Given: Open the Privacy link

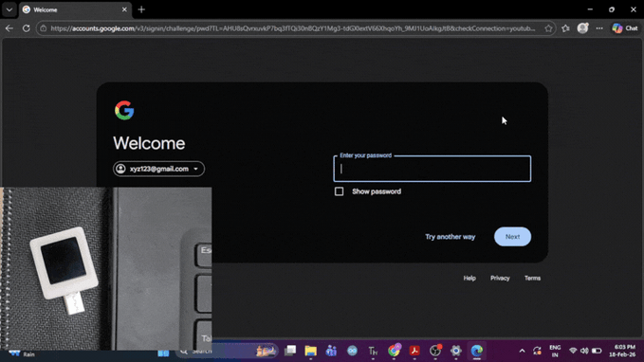Looking at the screenshot, I should tap(500, 279).
